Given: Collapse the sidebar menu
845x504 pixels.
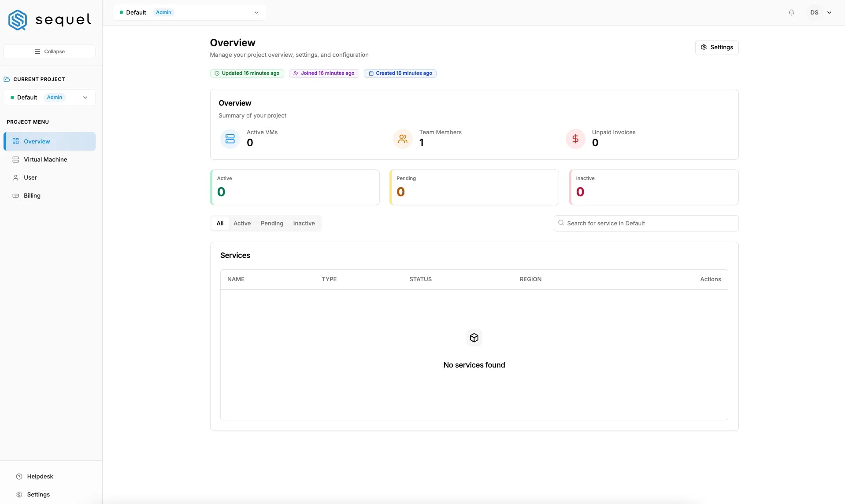Looking at the screenshot, I should (x=49, y=52).
